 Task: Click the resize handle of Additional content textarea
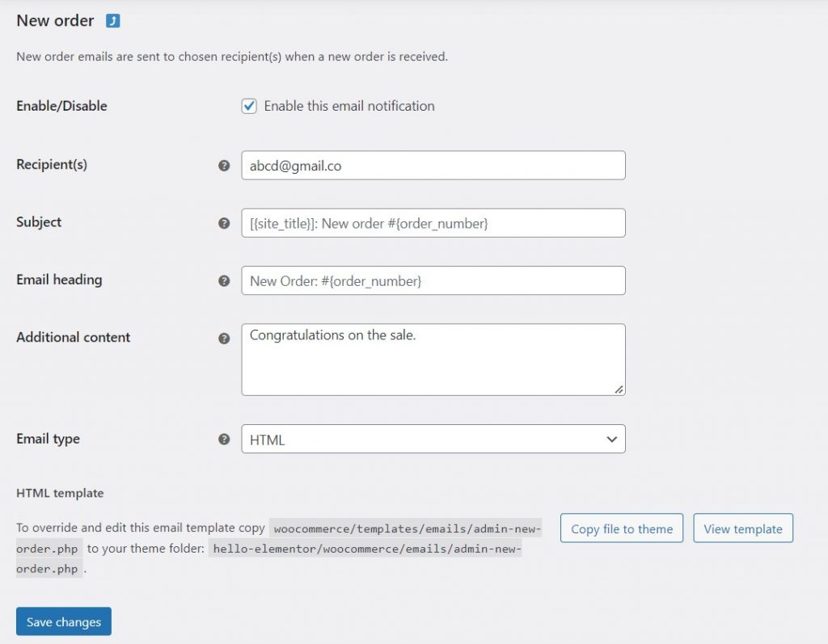[x=619, y=389]
